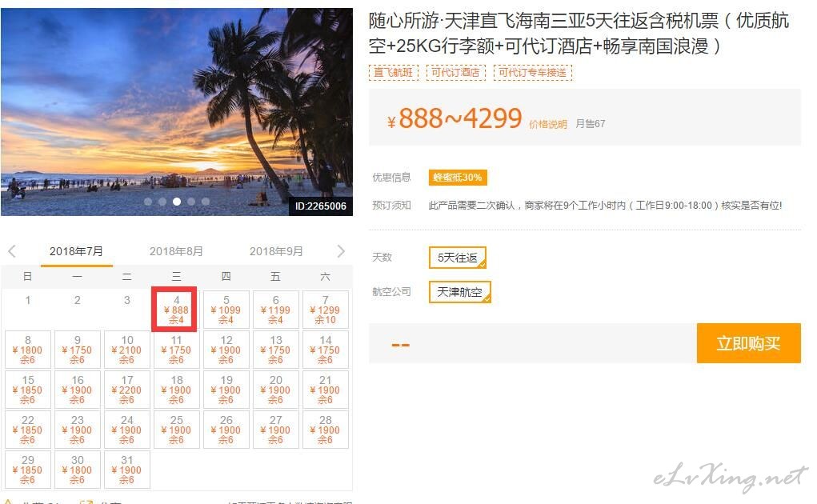Choose July 10 priced at ¥2100
The image size is (817, 504).
tap(126, 350)
